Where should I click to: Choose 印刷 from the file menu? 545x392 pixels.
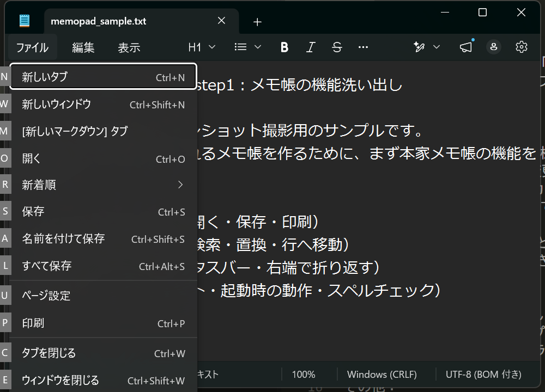click(104, 323)
